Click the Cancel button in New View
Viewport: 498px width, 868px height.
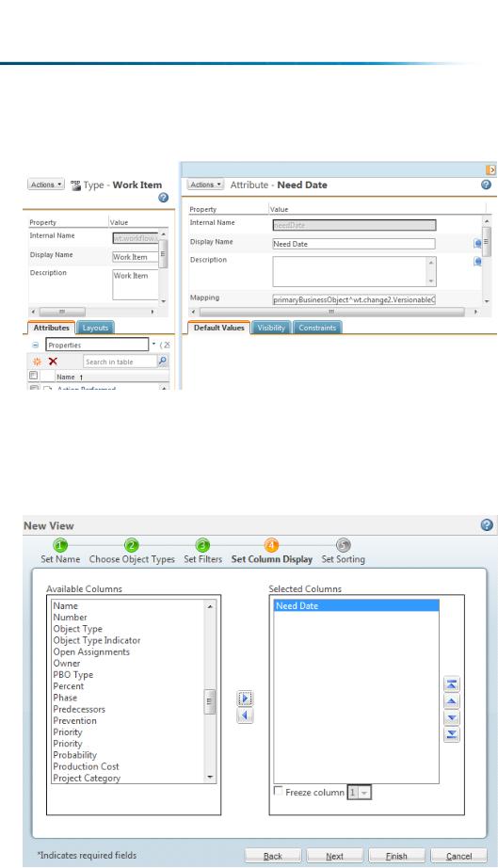(458, 856)
